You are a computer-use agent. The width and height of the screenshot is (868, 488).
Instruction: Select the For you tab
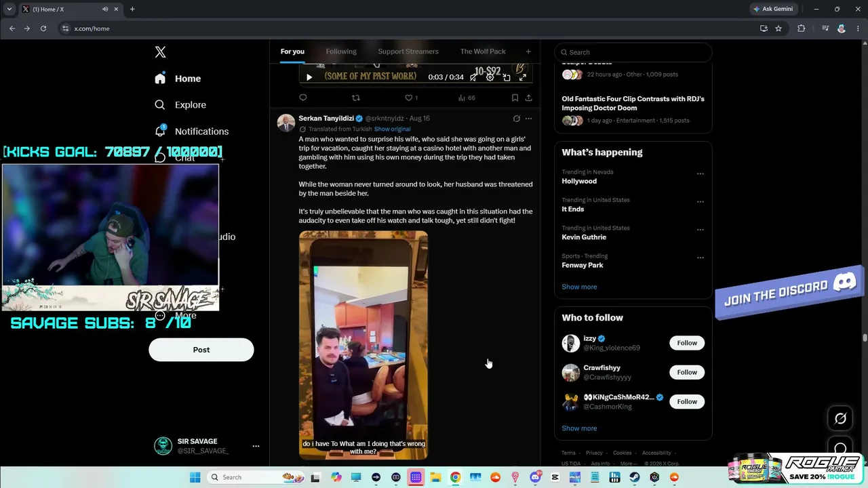292,52
